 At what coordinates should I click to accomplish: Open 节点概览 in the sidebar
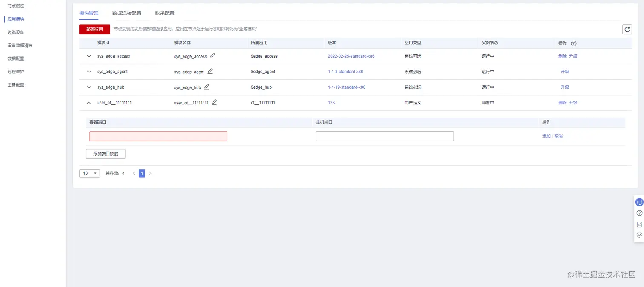(16, 6)
